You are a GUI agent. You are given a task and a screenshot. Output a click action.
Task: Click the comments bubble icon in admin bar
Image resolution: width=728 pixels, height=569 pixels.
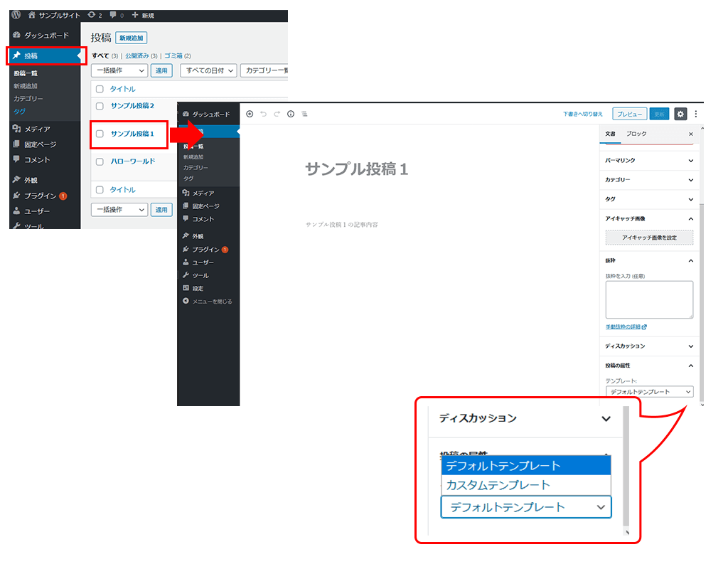114,15
